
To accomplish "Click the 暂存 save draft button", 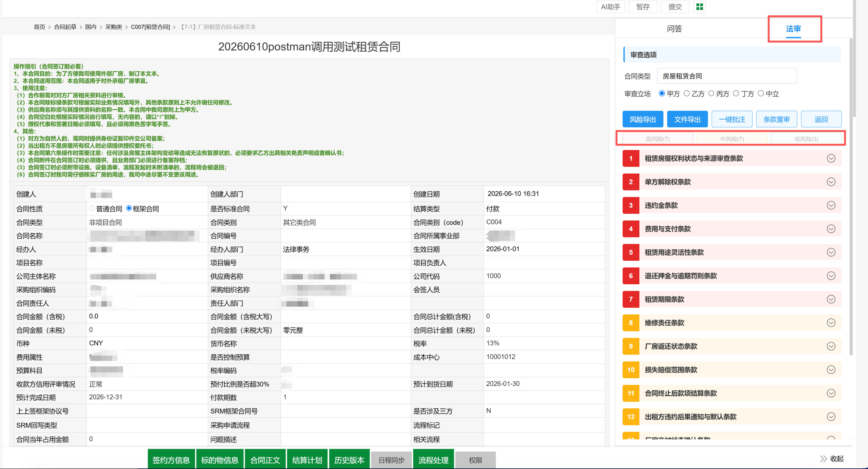I will tap(643, 7).
